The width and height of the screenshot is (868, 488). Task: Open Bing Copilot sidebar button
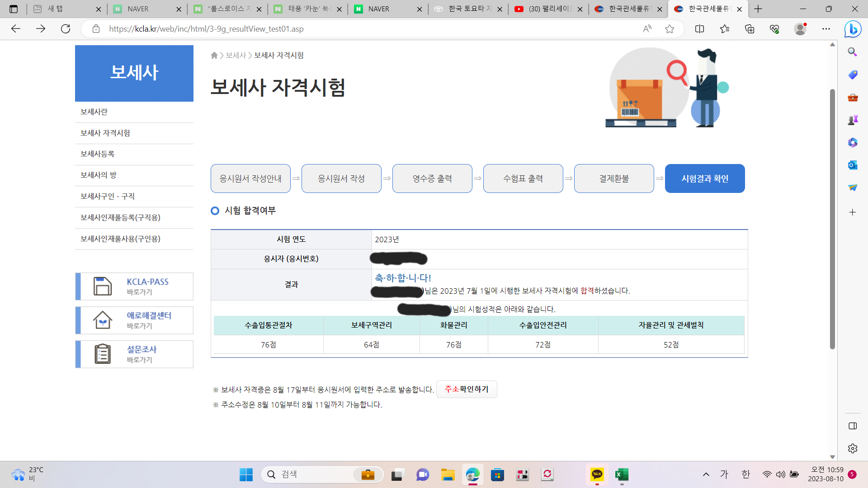tap(853, 29)
